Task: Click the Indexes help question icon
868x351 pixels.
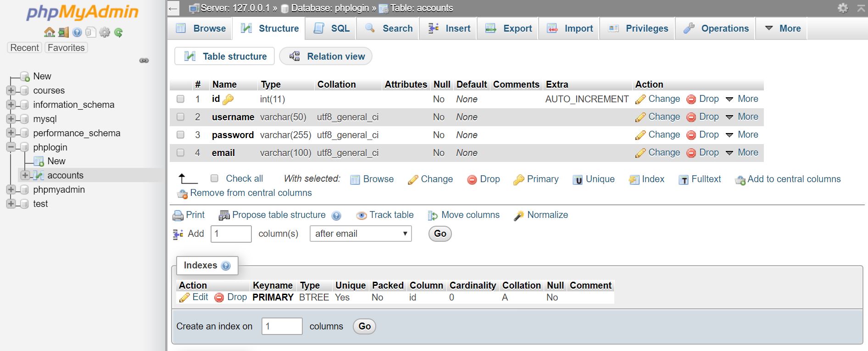Action: 226,266
